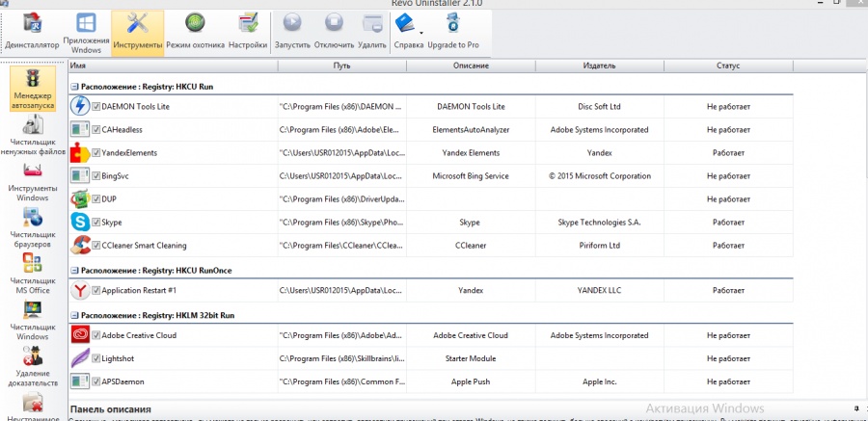The height and width of the screenshot is (421, 868).
Task: Open the Справка dropdown arrow
Action: pyautogui.click(x=421, y=33)
